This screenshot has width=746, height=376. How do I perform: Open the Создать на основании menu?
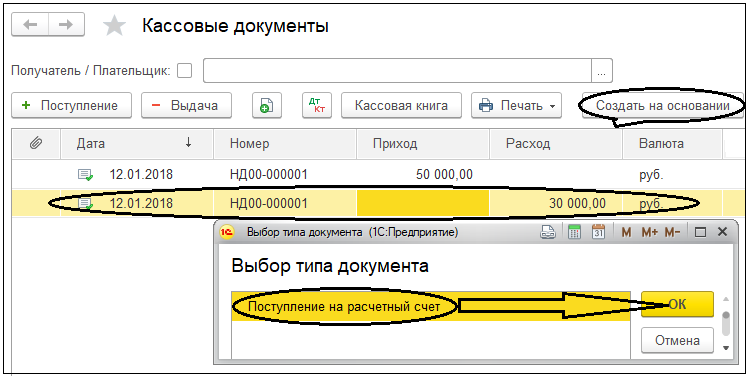663,105
